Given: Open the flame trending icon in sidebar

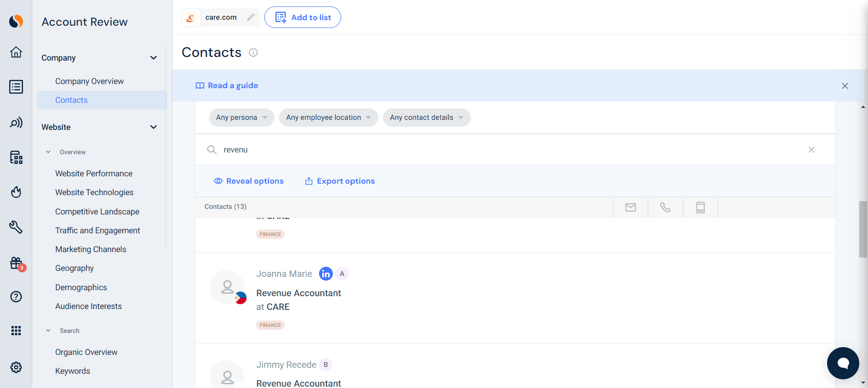Looking at the screenshot, I should coord(16,191).
